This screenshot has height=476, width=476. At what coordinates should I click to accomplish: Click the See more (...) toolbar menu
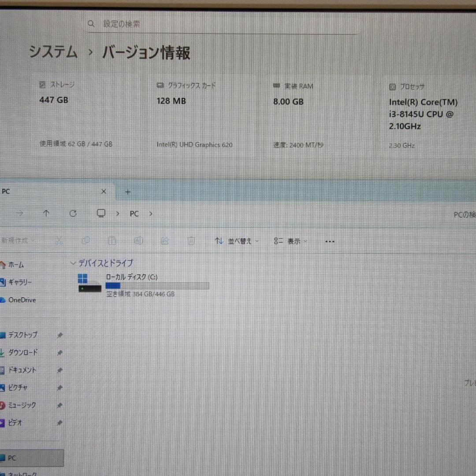click(x=330, y=241)
